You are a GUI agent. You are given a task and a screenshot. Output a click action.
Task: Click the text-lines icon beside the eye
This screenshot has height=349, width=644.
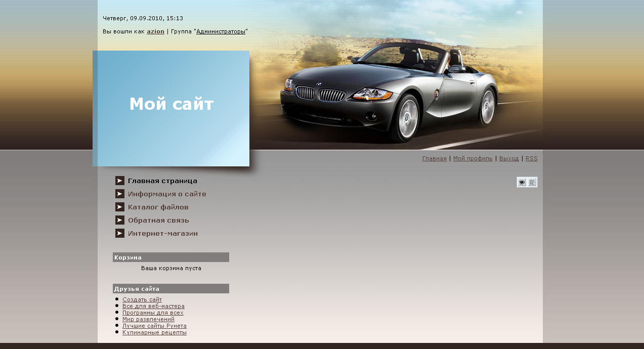pyautogui.click(x=532, y=182)
